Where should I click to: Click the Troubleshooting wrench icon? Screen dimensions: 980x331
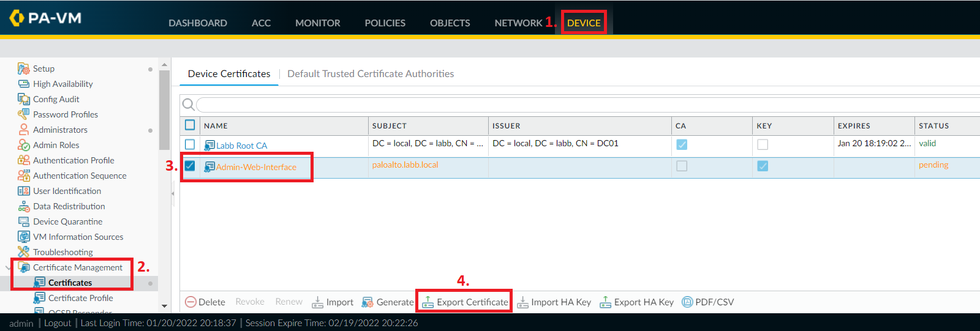(x=24, y=252)
